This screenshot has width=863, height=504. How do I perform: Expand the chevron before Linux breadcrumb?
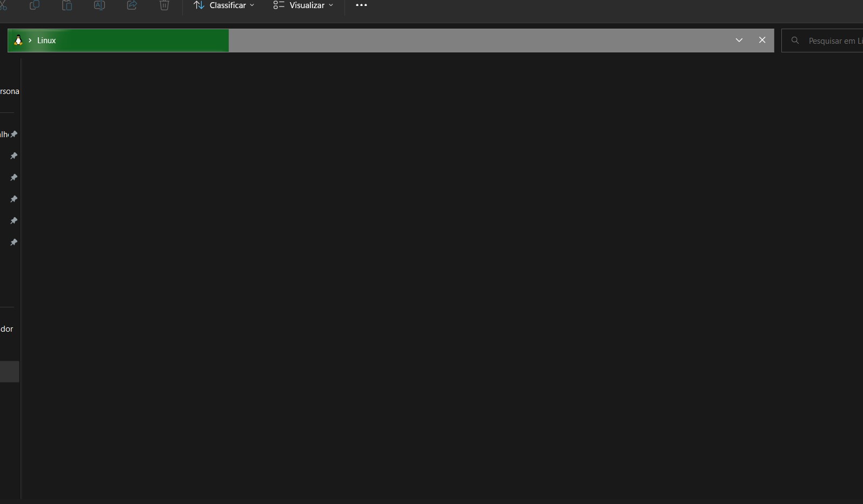[30, 41]
